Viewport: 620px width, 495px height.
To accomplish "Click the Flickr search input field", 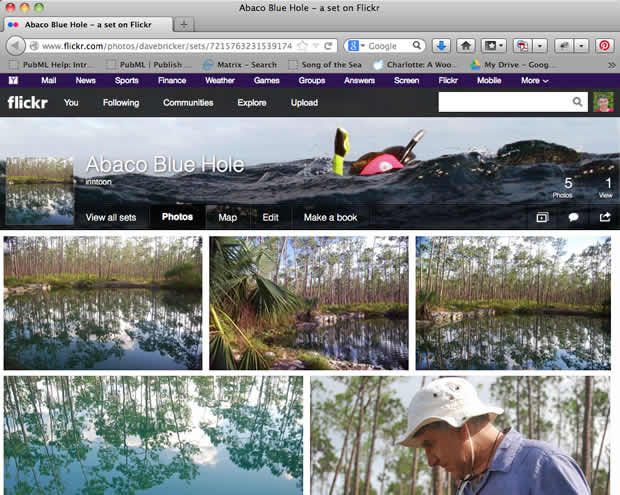I will (x=504, y=102).
